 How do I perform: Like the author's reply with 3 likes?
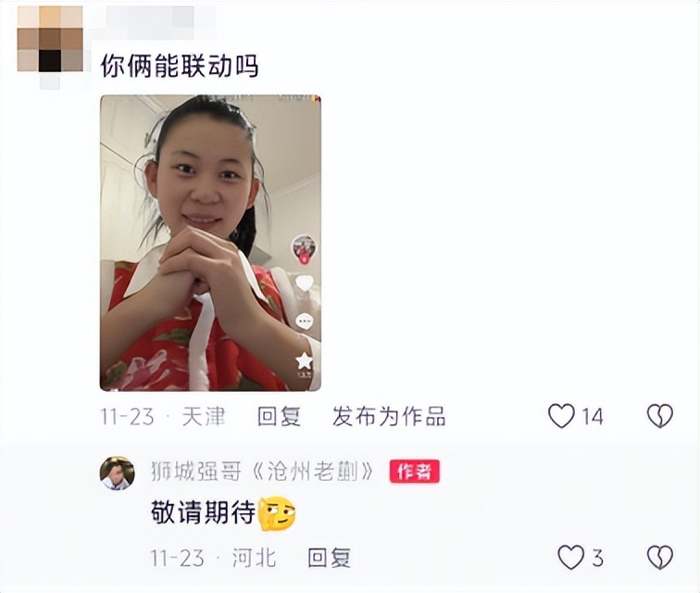pyautogui.click(x=571, y=557)
